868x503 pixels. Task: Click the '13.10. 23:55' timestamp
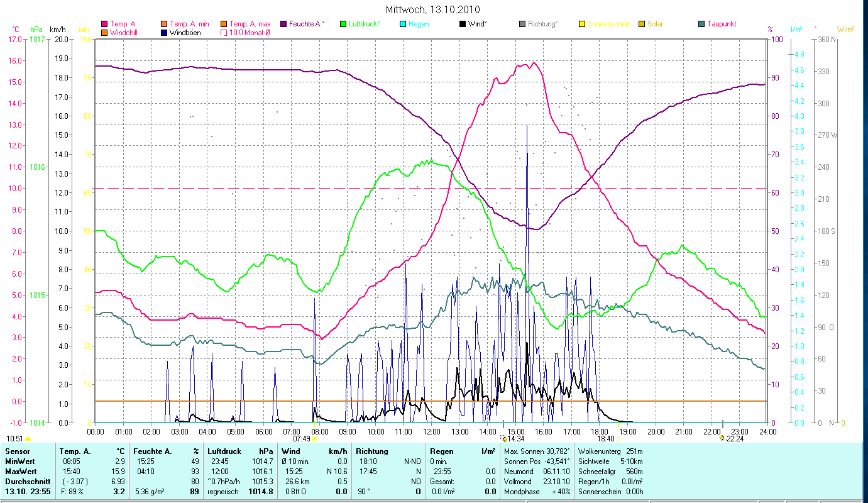click(x=27, y=492)
